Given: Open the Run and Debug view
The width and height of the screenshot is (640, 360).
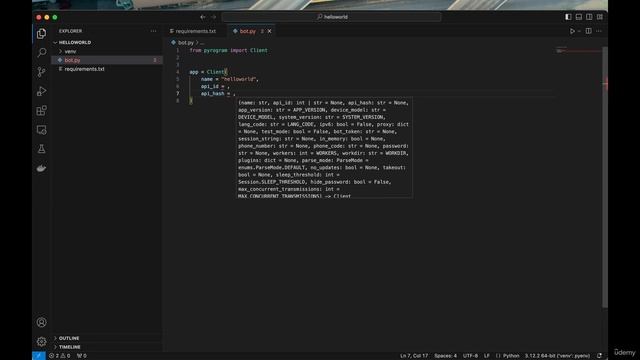Looking at the screenshot, I should click(41, 91).
